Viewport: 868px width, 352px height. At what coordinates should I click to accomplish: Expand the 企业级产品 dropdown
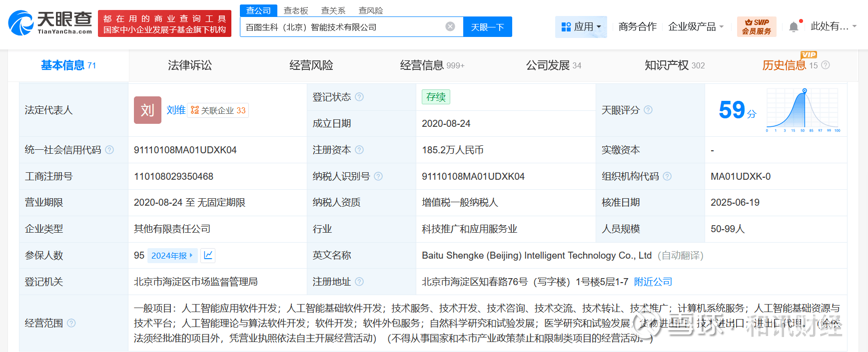(x=696, y=27)
